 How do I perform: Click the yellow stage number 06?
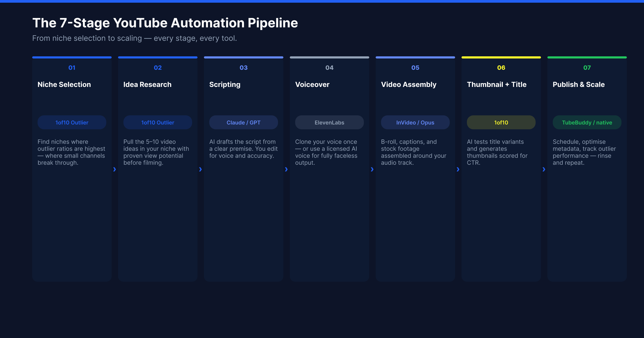(501, 68)
